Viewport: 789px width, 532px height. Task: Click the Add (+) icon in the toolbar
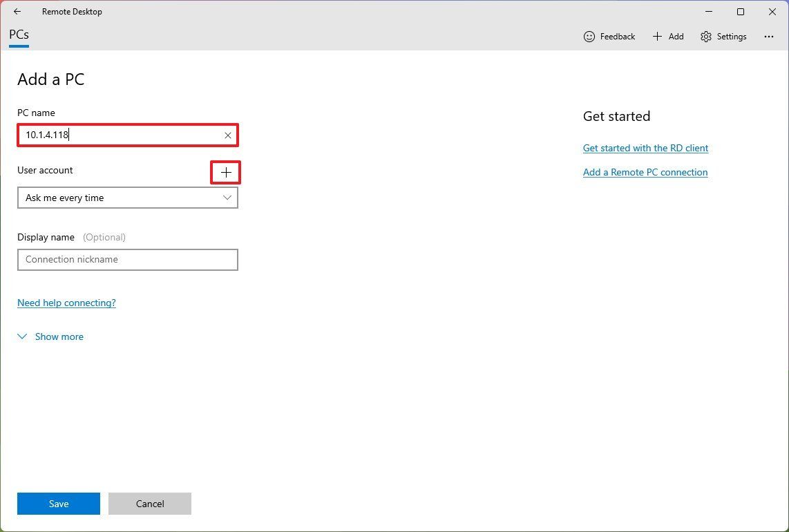tap(656, 36)
